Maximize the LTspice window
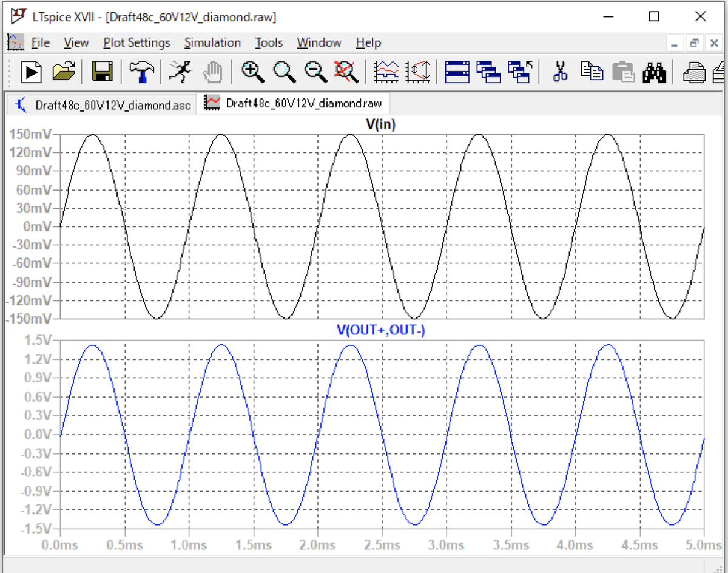Viewport: 728px width, 573px height. click(x=654, y=16)
